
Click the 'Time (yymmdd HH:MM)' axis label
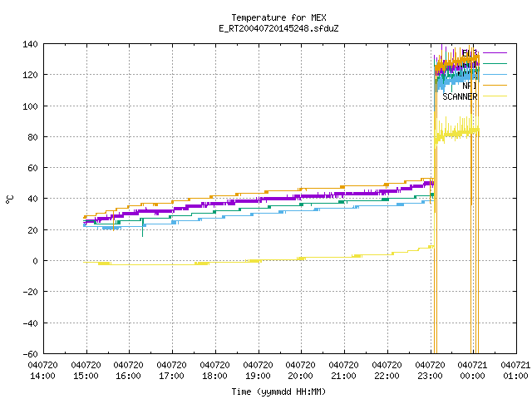278,392
